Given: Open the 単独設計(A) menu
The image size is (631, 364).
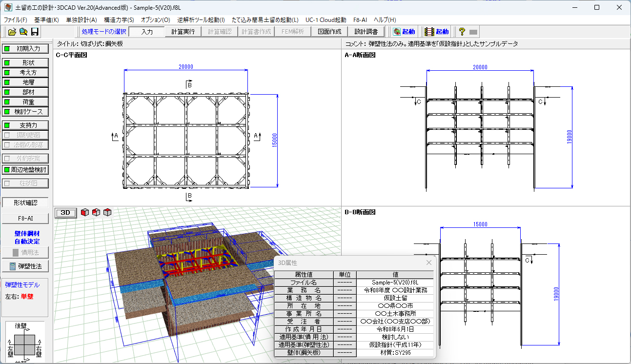Looking at the screenshot, I should pos(81,20).
